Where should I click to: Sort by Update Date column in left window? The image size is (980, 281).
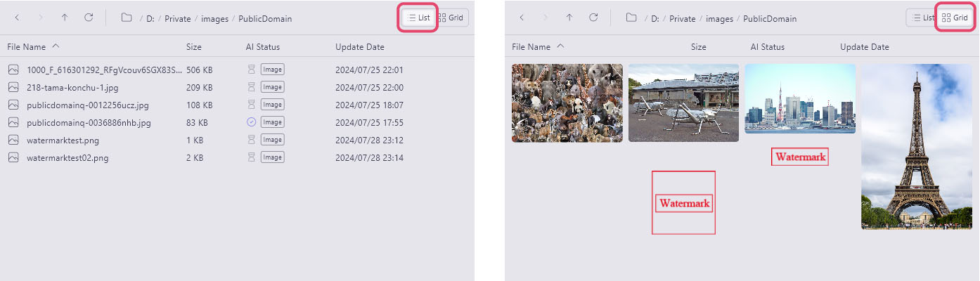tap(360, 47)
